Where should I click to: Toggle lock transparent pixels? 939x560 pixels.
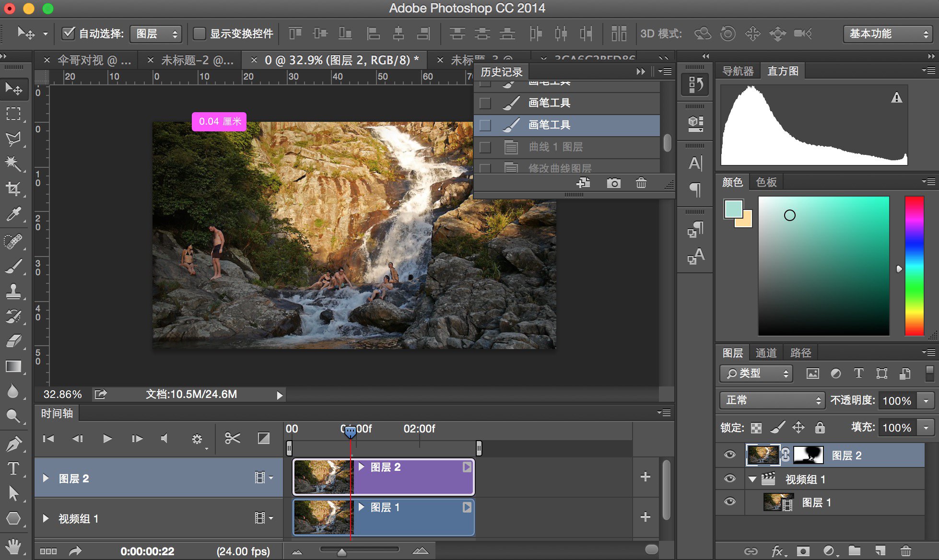(756, 428)
